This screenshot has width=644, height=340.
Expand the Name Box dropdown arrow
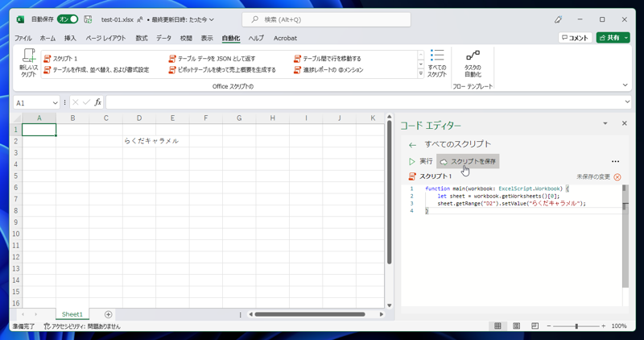click(x=55, y=103)
